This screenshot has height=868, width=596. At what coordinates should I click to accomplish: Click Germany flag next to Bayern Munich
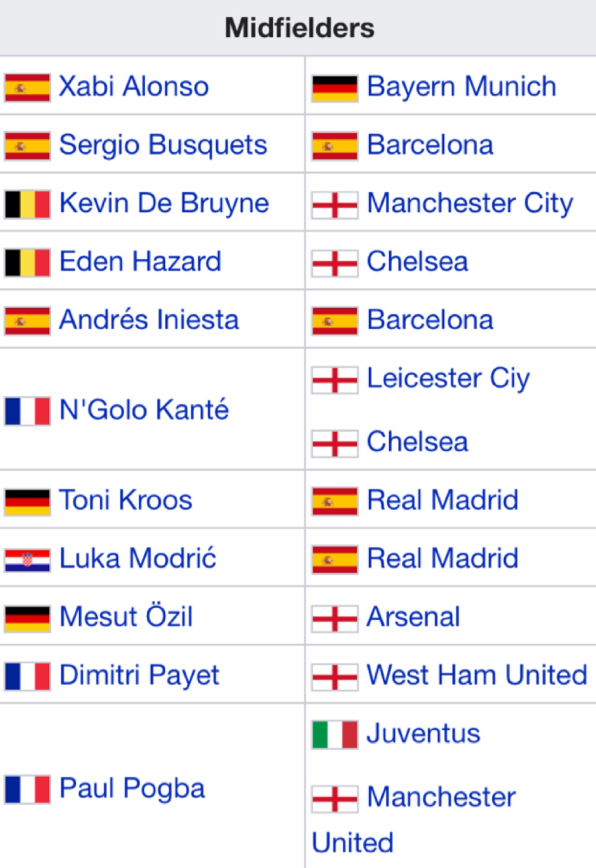point(335,88)
